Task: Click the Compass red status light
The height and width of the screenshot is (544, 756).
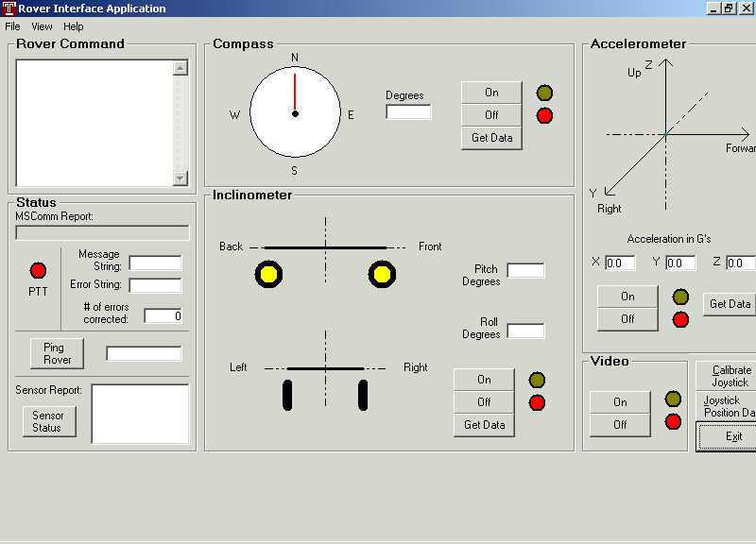Action: [544, 116]
